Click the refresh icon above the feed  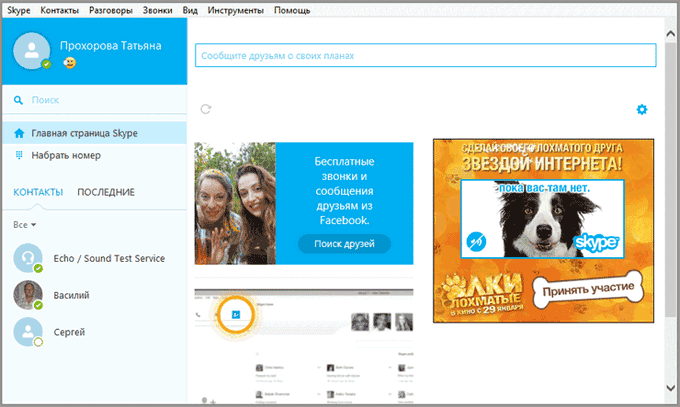click(206, 109)
